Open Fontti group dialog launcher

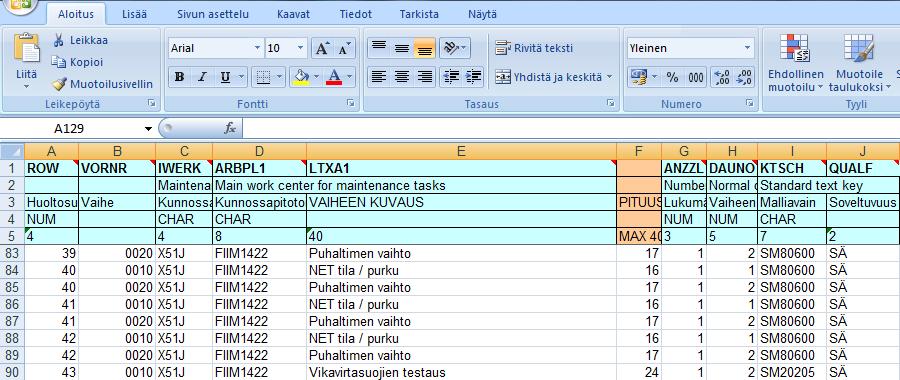pos(350,103)
